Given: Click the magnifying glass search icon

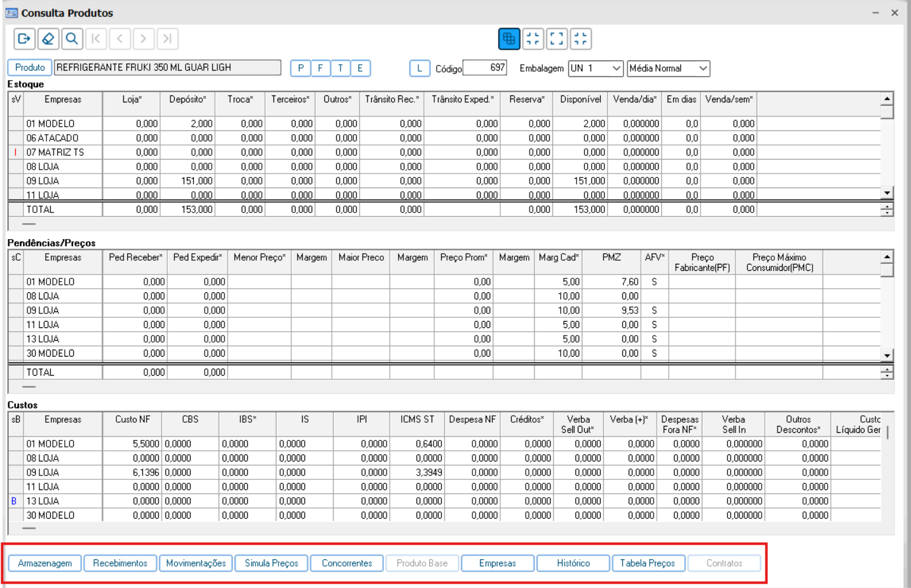Looking at the screenshot, I should click(x=72, y=39).
